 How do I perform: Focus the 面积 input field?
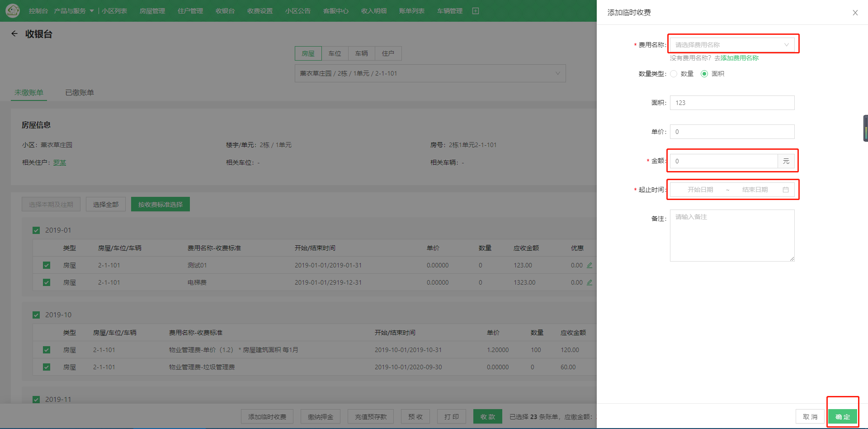pyautogui.click(x=732, y=103)
